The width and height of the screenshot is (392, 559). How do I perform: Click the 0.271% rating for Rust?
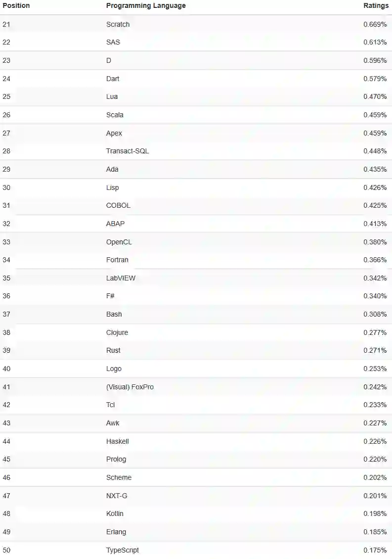click(x=375, y=350)
